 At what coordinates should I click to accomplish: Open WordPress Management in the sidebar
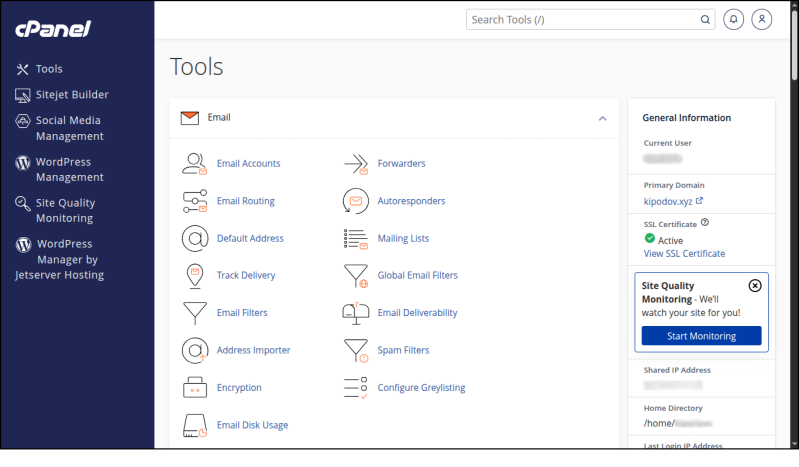(x=60, y=169)
